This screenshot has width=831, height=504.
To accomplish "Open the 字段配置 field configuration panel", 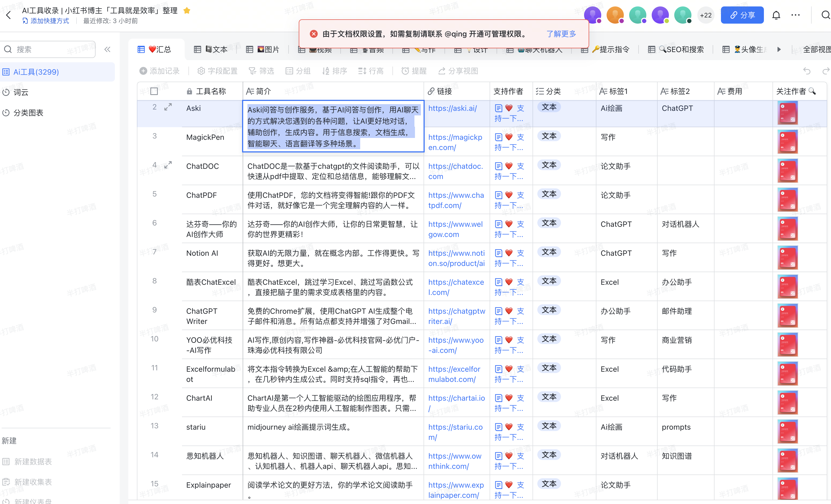I will (x=217, y=71).
